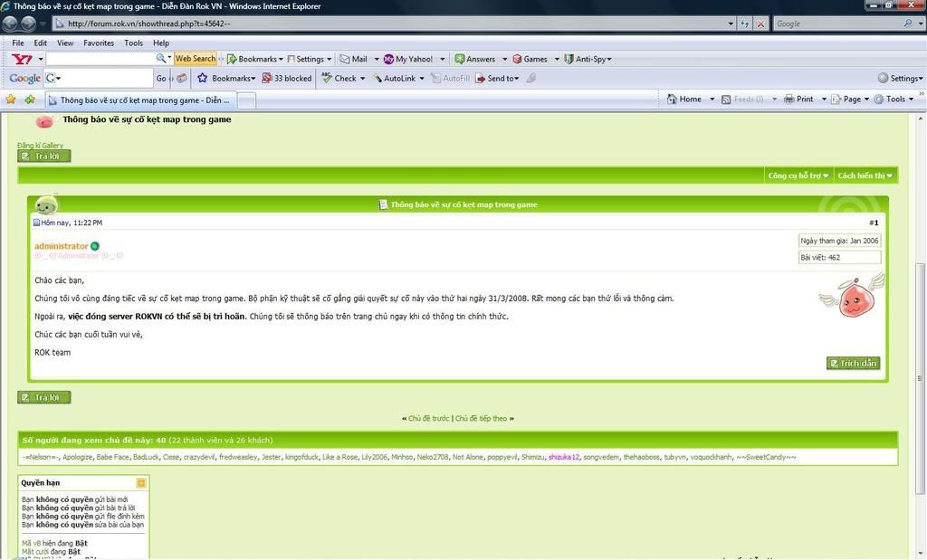
Task: Click the 33 blocked popup blocker
Action: point(286,79)
